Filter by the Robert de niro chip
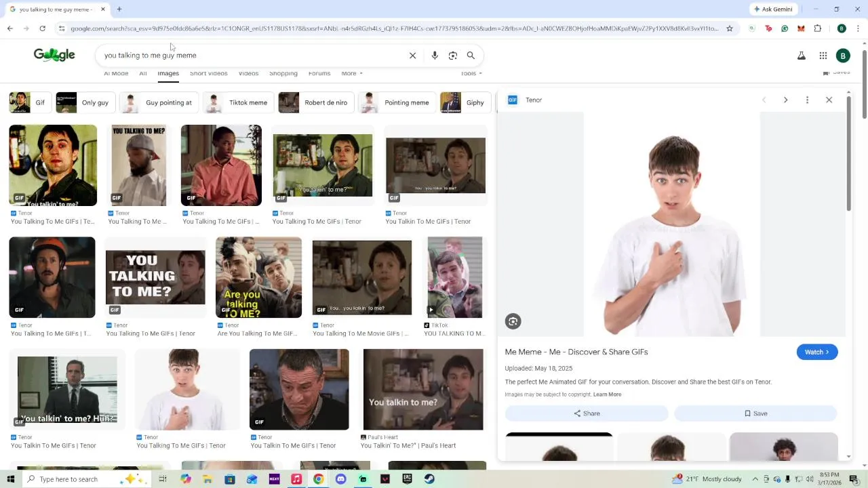The image size is (868, 488). click(316, 103)
